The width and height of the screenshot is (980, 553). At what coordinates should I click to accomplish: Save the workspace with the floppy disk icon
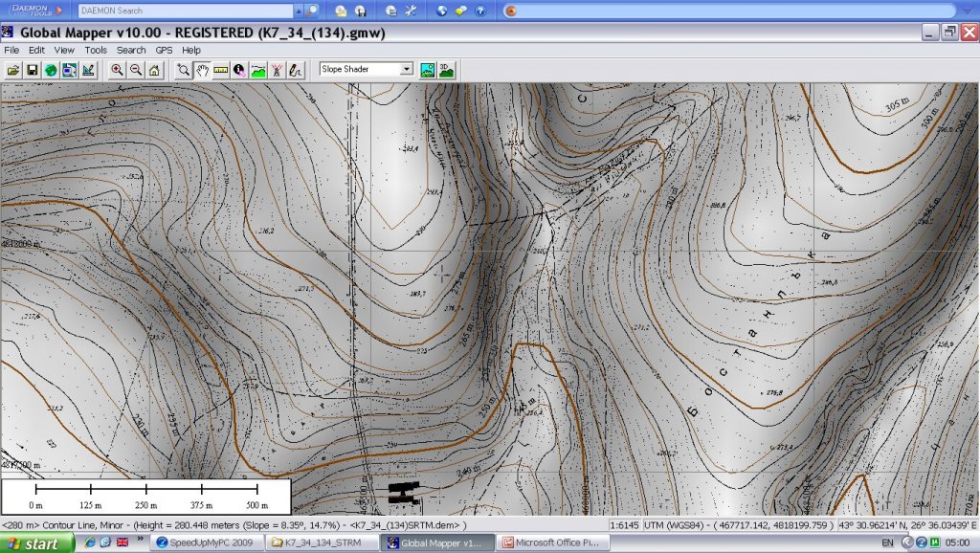[32, 70]
